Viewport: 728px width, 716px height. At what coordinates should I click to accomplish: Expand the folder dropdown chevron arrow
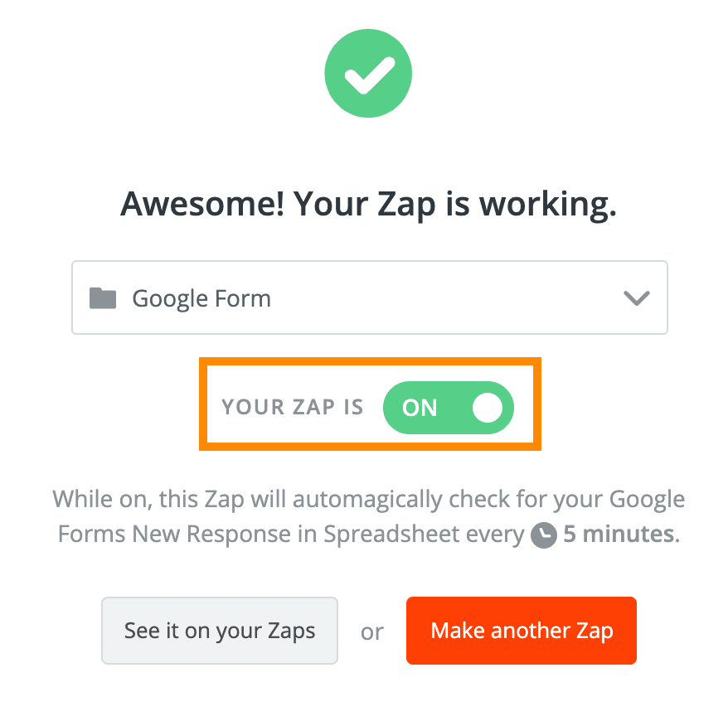pyautogui.click(x=636, y=298)
